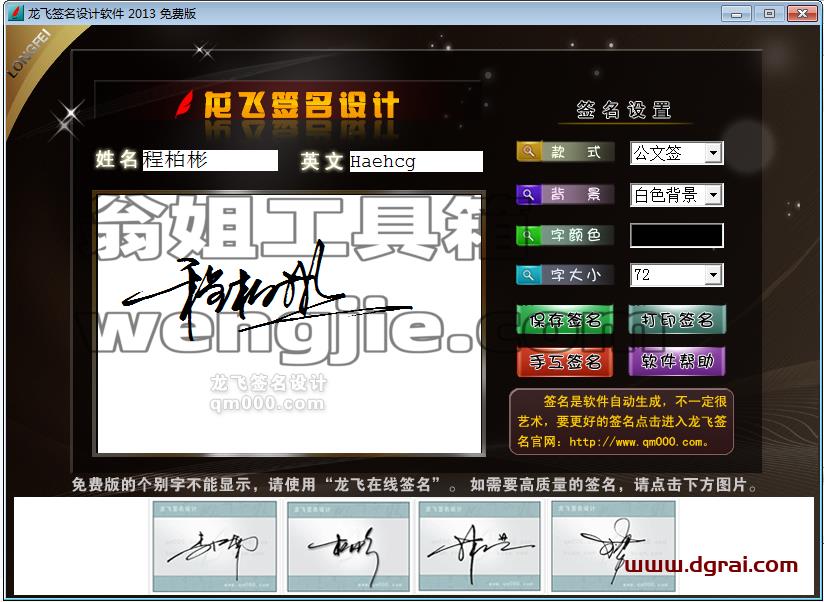Expand the 白色背景 background dropdown
This screenshot has width=824, height=602.
tap(713, 195)
